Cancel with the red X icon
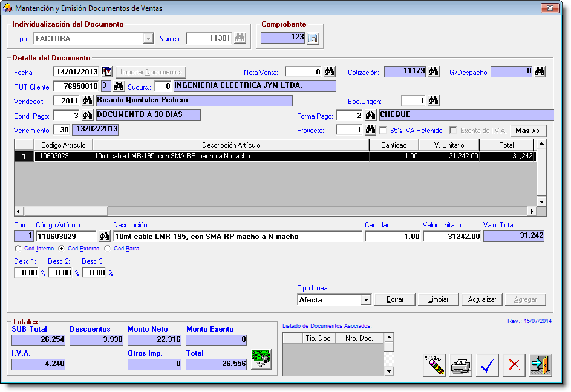 514,365
